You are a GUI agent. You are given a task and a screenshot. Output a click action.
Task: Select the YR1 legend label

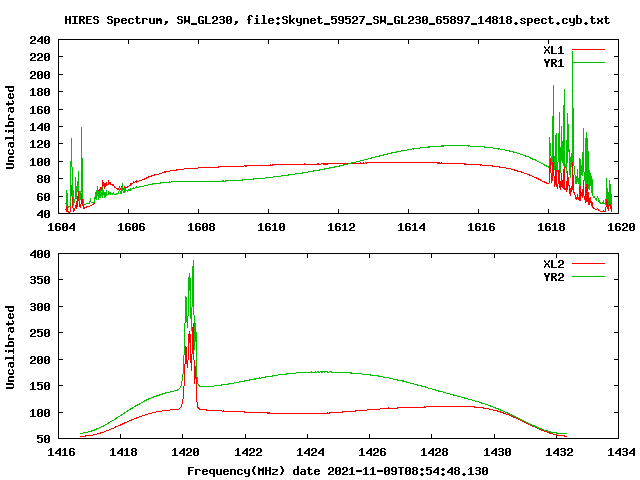(553, 63)
